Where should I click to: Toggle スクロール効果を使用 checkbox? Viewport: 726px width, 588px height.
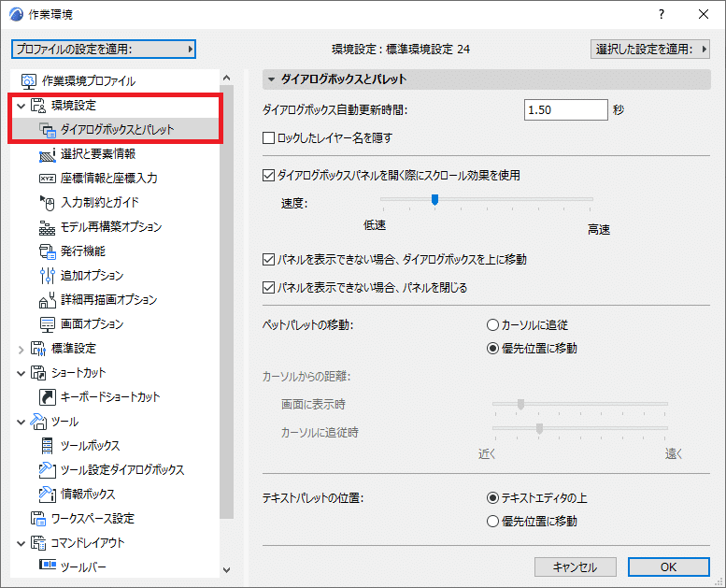(268, 175)
